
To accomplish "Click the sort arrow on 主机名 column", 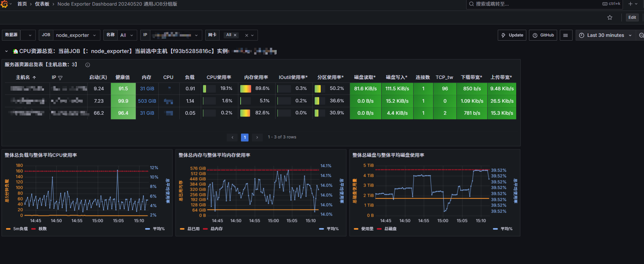I will pyautogui.click(x=34, y=77).
